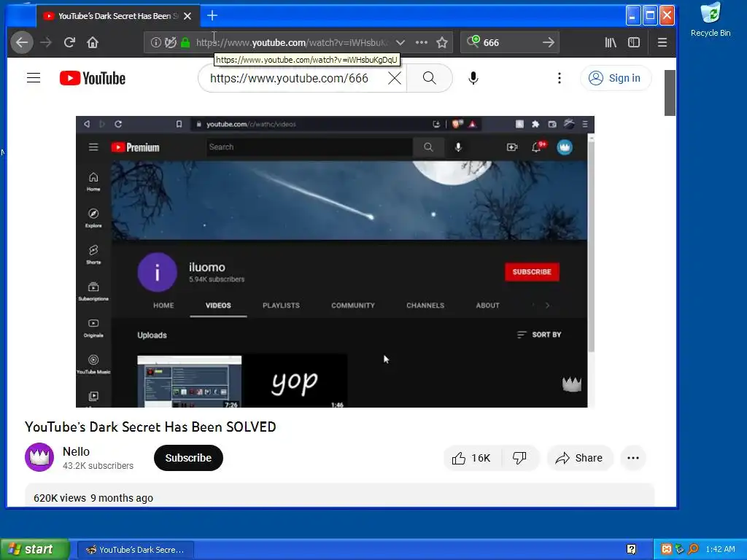
Task: Open YouTube settings three-dot menu
Action: click(560, 78)
